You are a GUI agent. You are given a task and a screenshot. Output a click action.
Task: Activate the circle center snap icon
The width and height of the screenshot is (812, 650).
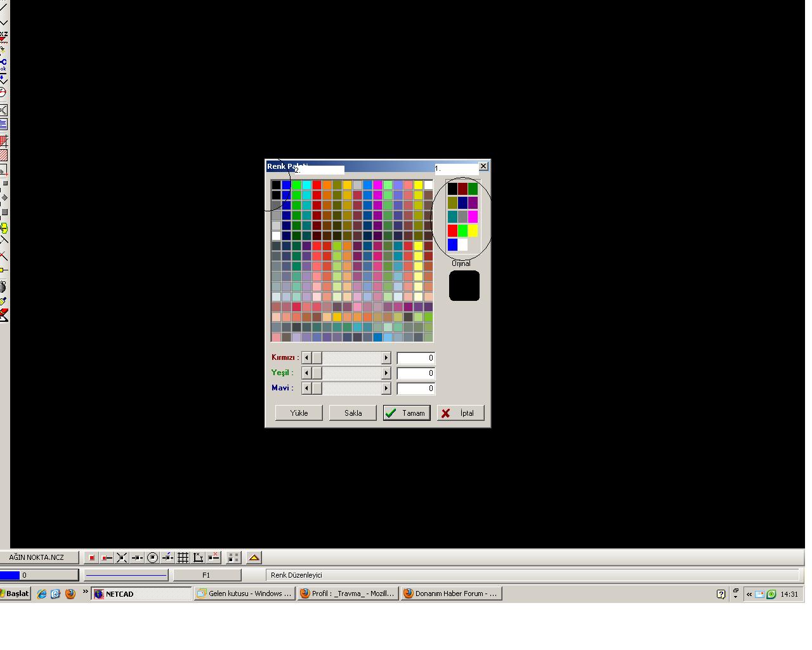point(152,557)
